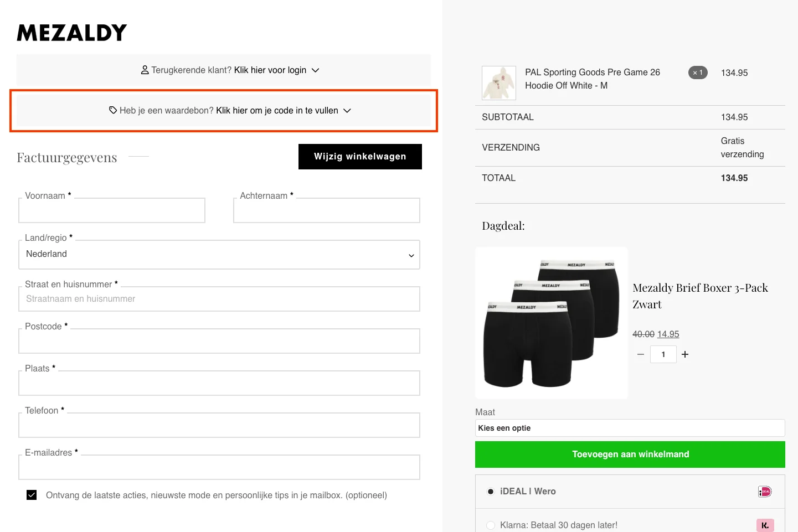The height and width of the screenshot is (532, 798).
Task: Click the TOTAAL amount 134.95
Action: click(734, 178)
